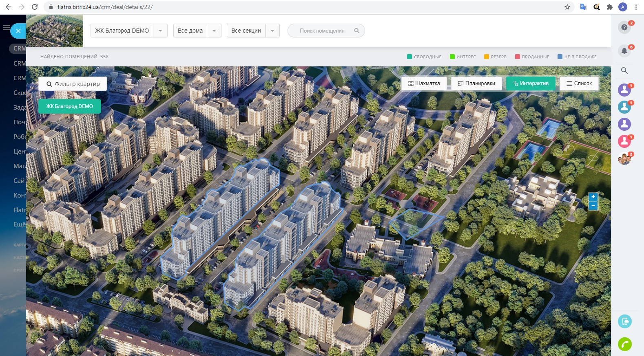Select the Интерактив view
Image resolution: width=644 pixels, height=356 pixels.
click(531, 84)
